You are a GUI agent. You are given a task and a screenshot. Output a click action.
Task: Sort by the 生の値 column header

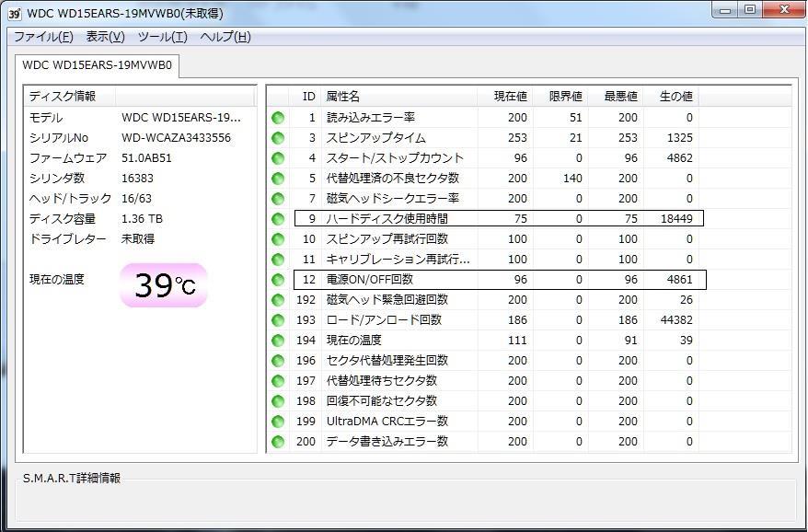click(671, 97)
